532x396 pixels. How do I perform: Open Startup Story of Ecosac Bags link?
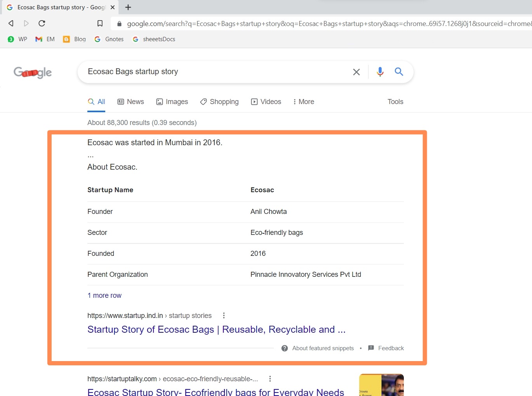216,330
